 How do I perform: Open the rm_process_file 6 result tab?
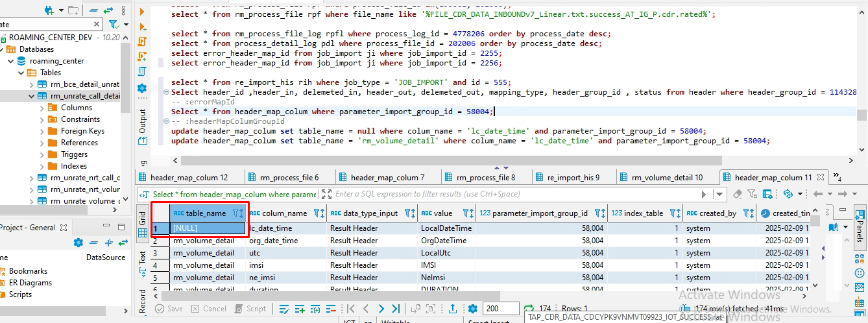point(289,177)
